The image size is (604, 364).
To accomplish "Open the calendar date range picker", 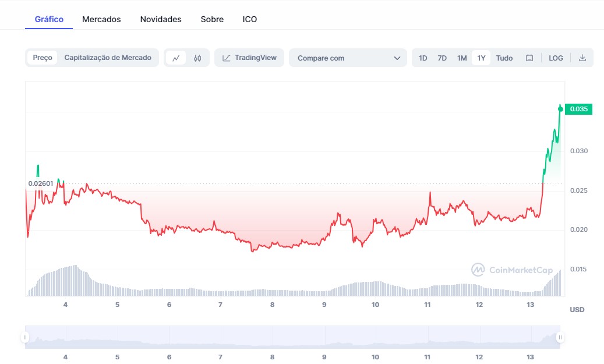I will click(x=529, y=58).
